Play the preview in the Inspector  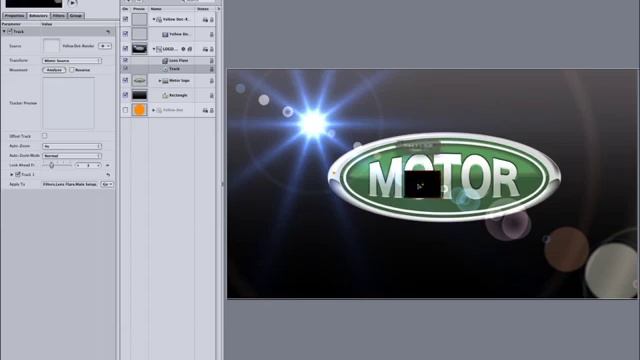click(x=72, y=3)
